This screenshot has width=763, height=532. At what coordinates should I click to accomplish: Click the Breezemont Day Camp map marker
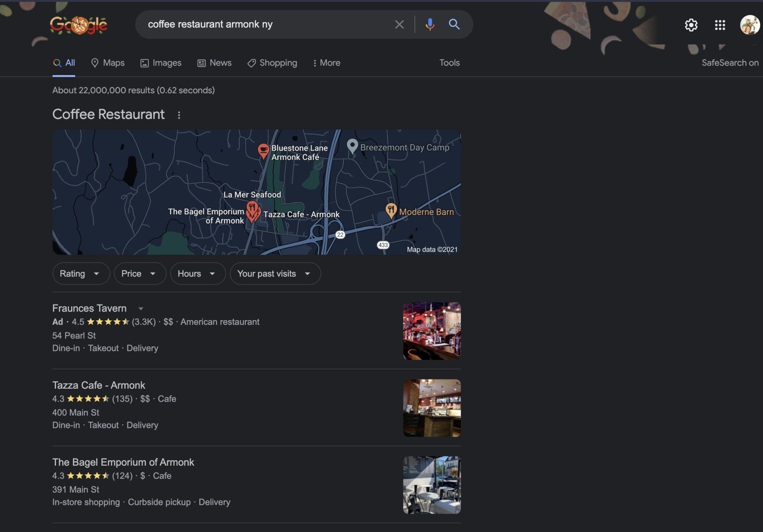pyautogui.click(x=352, y=146)
